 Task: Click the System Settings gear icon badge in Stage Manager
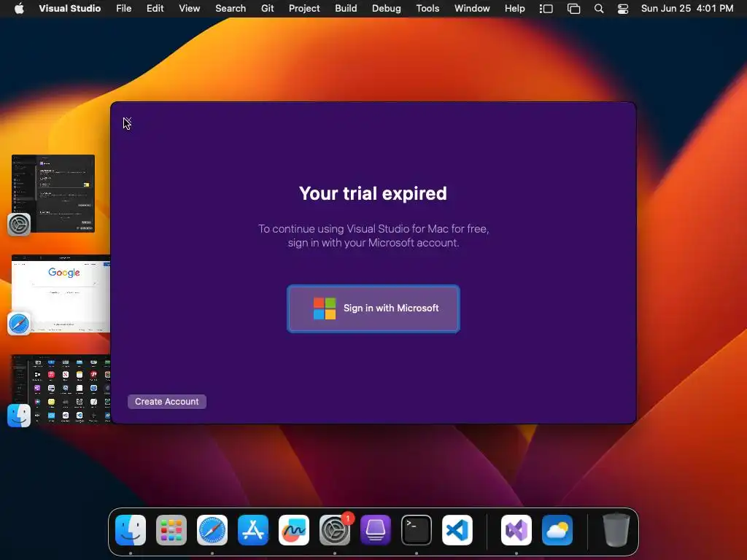click(x=19, y=225)
